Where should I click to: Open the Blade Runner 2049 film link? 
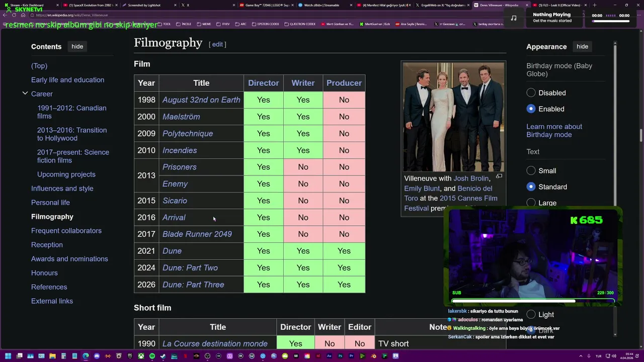coord(197,234)
